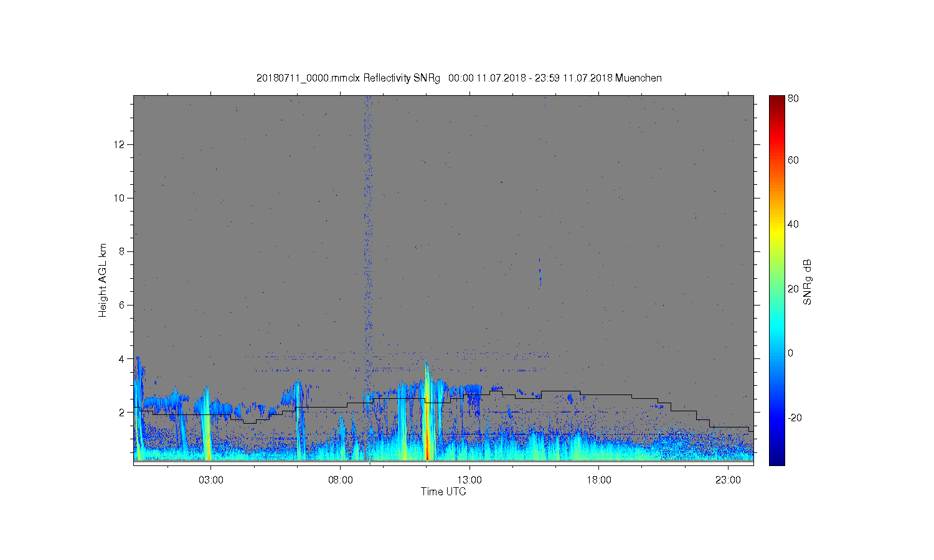Click the 'Height AGL km' y-axis label
Screen dimensions: 934x560
click(103, 280)
